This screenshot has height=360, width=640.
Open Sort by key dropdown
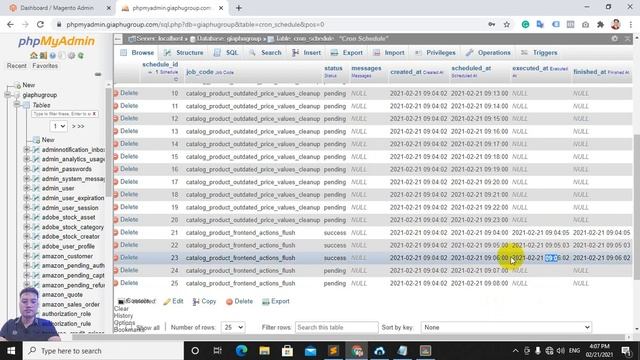point(506,327)
